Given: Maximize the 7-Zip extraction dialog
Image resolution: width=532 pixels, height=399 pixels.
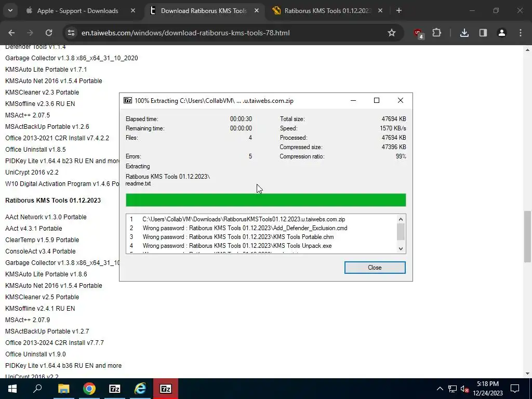Looking at the screenshot, I should [376, 100].
